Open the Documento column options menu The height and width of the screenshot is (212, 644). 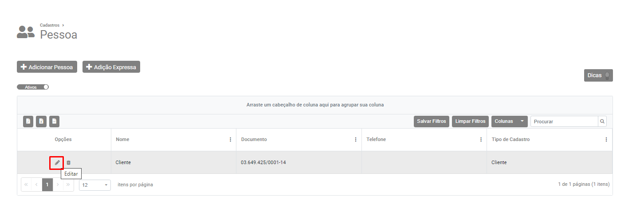point(356,139)
